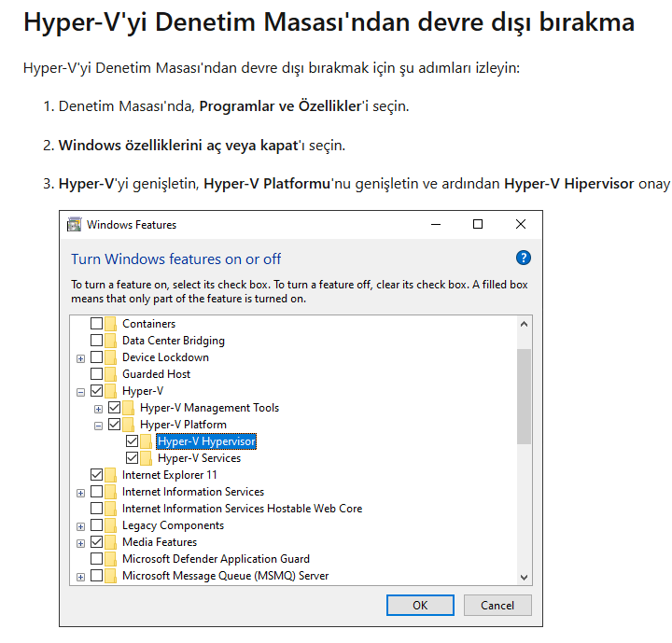Image resolution: width=672 pixels, height=643 pixels.
Task: Click the Cancel button
Action: click(x=497, y=605)
